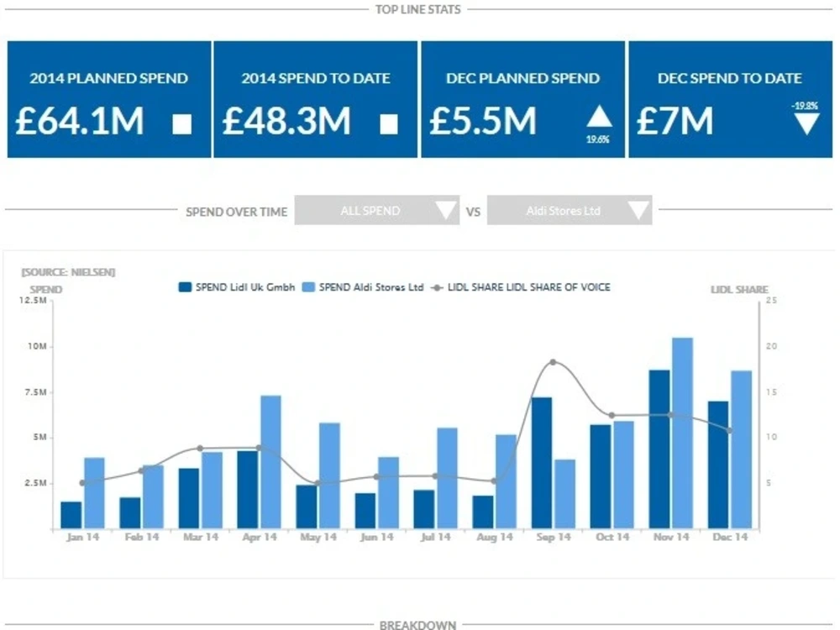
Task: Select the TOP LINE STATS section header
Action: tap(419, 9)
